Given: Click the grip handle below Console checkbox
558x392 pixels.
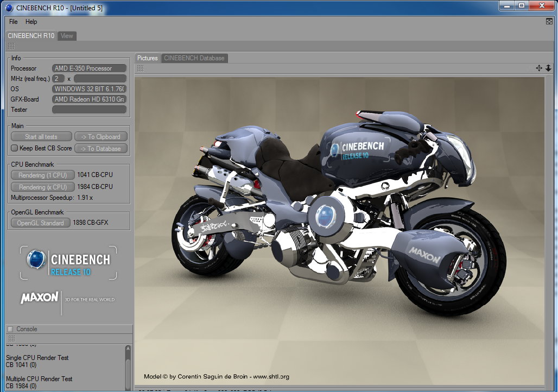Looking at the screenshot, I should [x=11, y=338].
